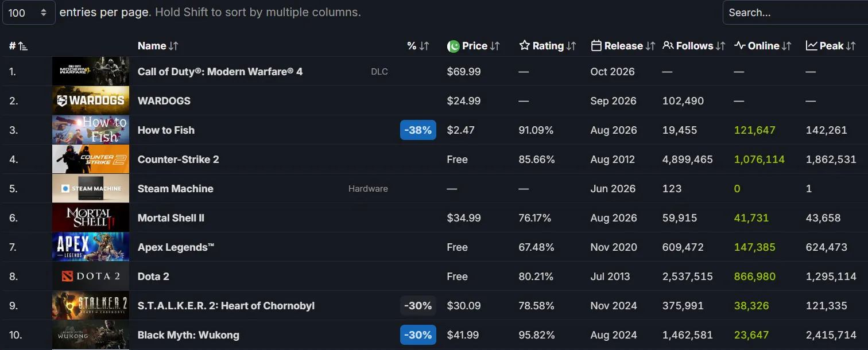Click the DLC label
Image resolution: width=868 pixels, height=350 pixels.
(x=379, y=72)
